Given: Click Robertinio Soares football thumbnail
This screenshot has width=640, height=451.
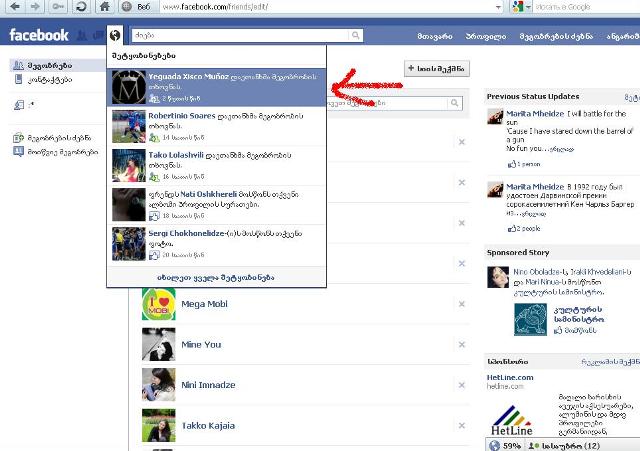Looking at the screenshot, I should tap(129, 126).
